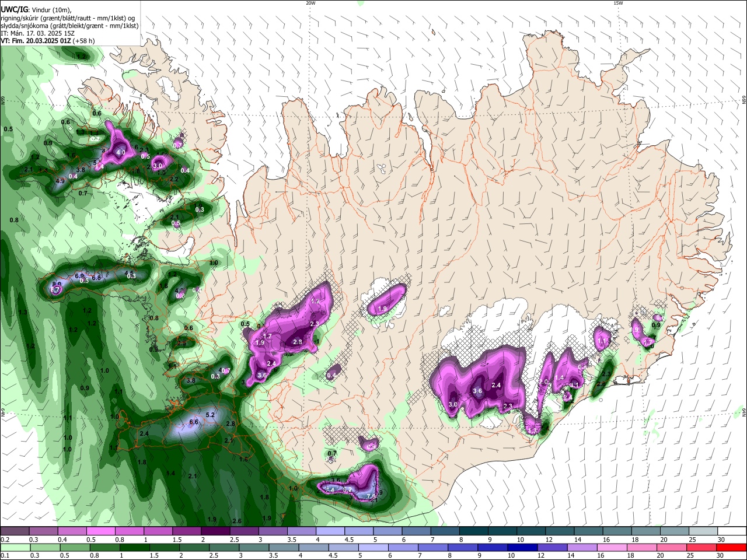Click the 'slydda/snjókoma' legend description line
The image size is (747, 560).
coord(69,26)
